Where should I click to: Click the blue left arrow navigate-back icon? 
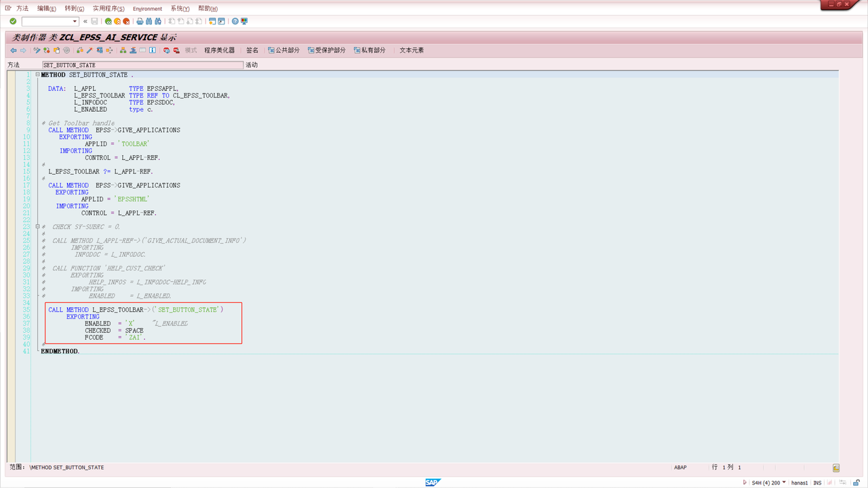coord(14,50)
